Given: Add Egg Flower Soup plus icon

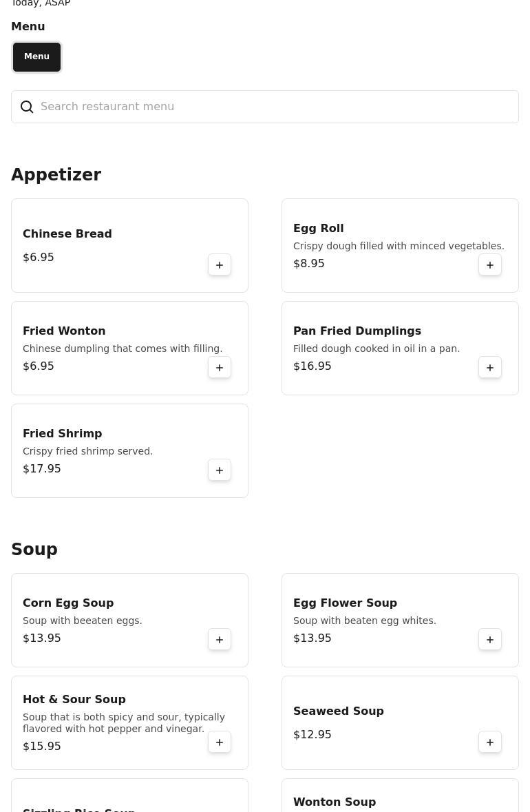Looking at the screenshot, I should [x=490, y=640].
